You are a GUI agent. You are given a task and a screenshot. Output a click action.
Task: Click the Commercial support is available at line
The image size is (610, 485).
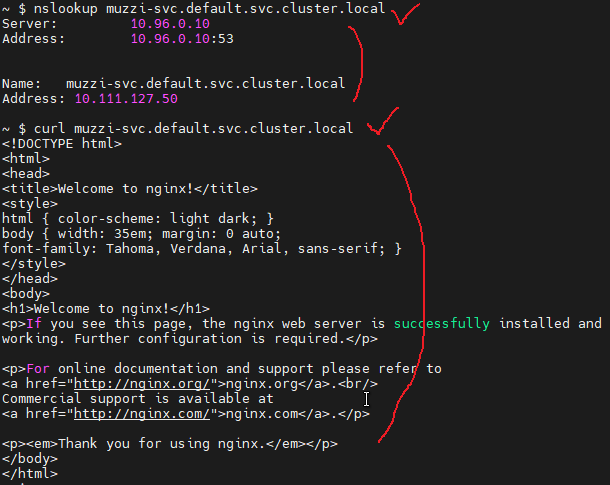(x=138, y=399)
